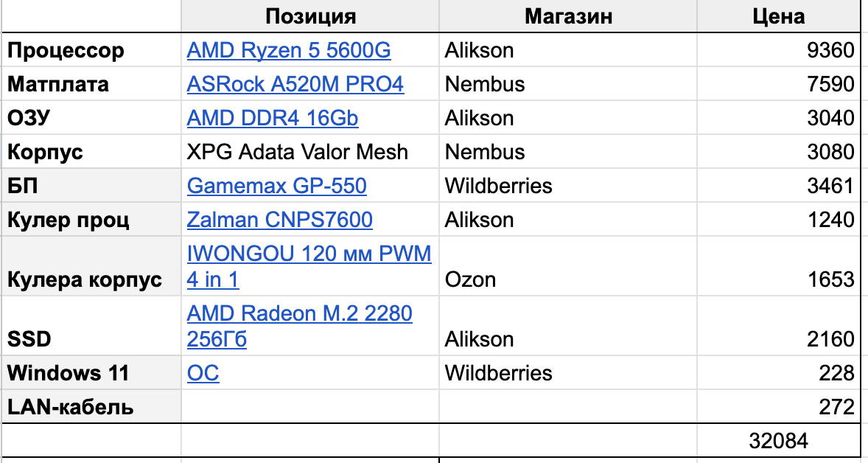
Task: Select the price cell 3461
Action: (778, 186)
